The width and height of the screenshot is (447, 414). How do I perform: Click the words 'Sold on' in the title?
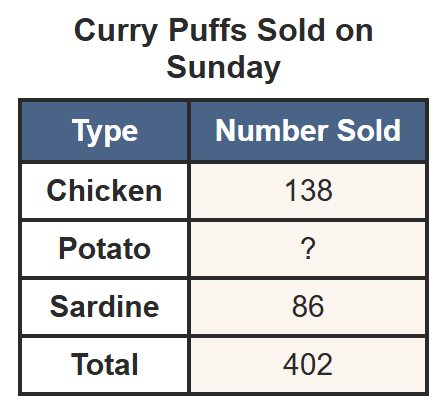pyautogui.click(x=315, y=30)
